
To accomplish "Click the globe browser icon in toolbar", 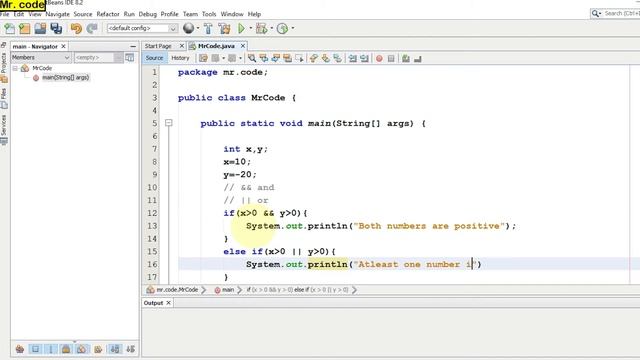I will (x=189, y=28).
